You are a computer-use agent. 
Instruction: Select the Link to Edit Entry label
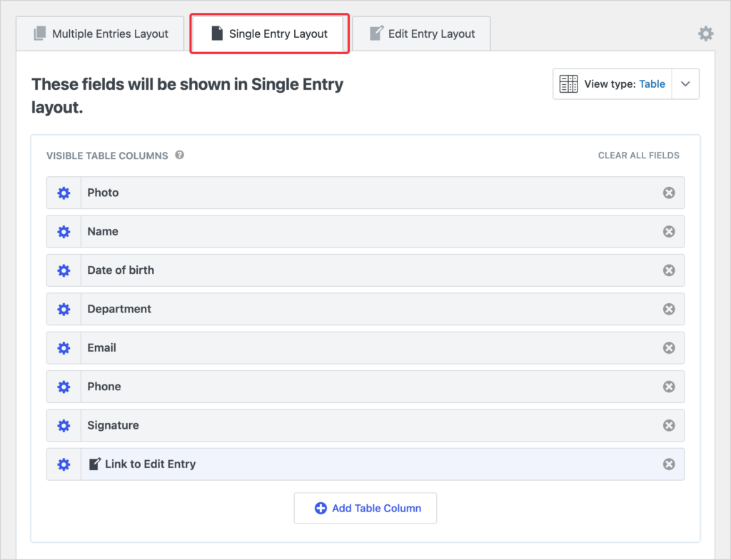tap(150, 464)
